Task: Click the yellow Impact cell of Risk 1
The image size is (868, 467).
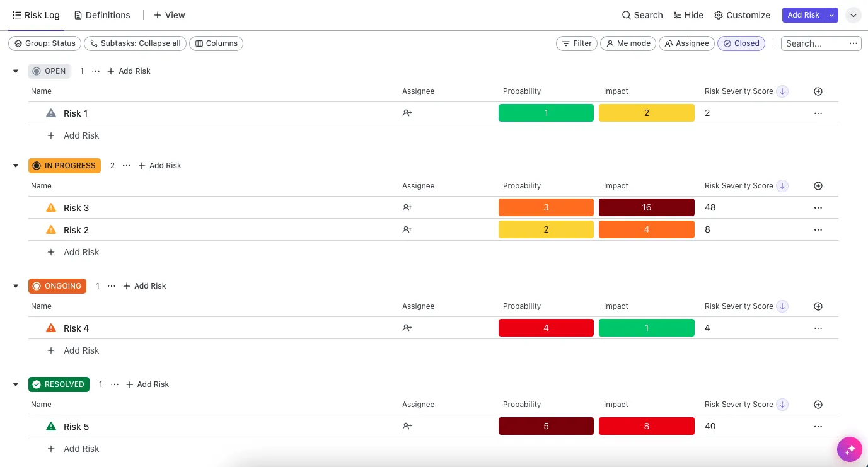Action: [x=647, y=113]
